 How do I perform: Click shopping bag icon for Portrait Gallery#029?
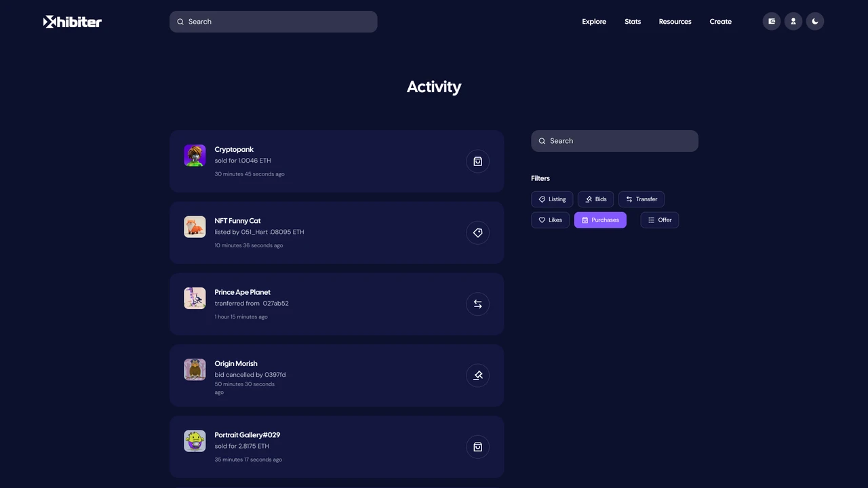tap(478, 447)
